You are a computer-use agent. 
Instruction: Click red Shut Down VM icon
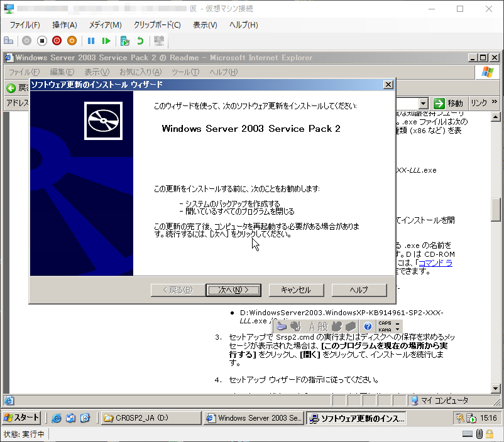[57, 41]
